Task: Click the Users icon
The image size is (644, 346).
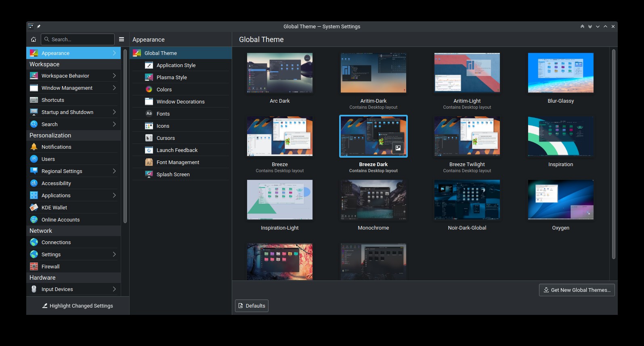Action: (x=34, y=159)
